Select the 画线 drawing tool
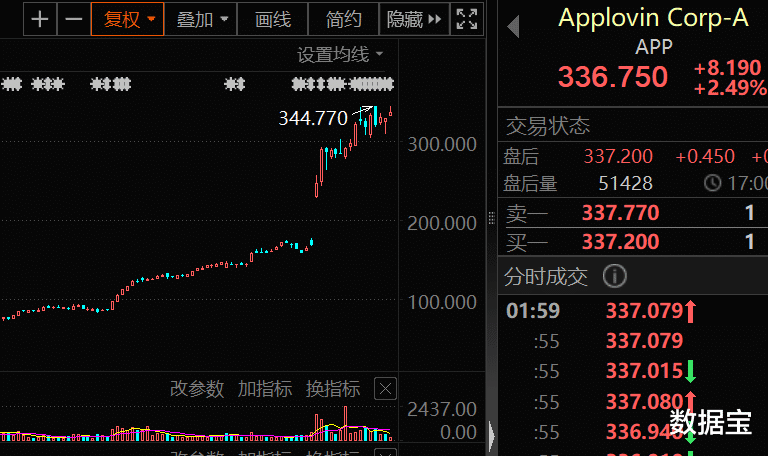The width and height of the screenshot is (768, 456). (x=273, y=19)
